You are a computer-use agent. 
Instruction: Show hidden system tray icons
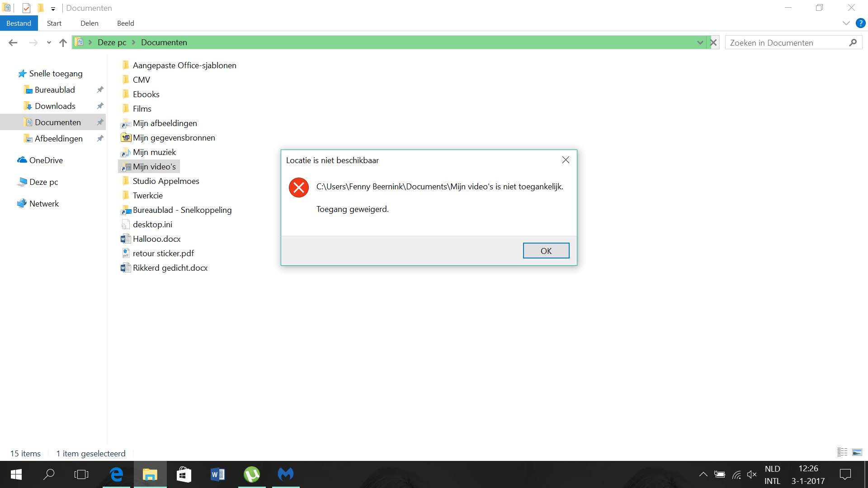(x=703, y=474)
